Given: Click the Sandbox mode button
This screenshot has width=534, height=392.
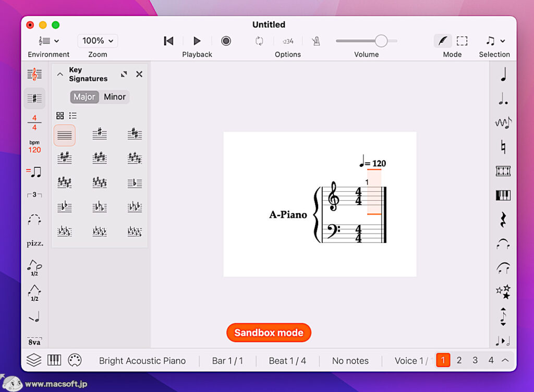Looking at the screenshot, I should pos(269,333).
